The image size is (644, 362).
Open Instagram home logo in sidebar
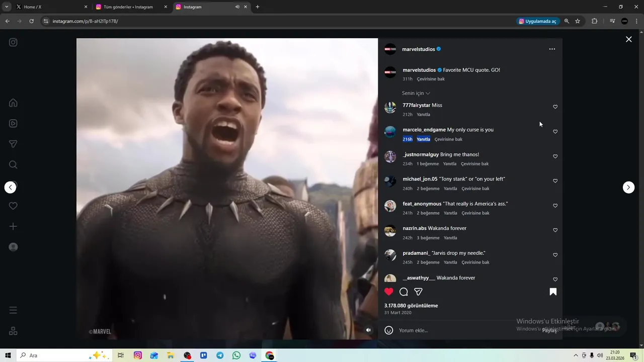[x=13, y=42]
